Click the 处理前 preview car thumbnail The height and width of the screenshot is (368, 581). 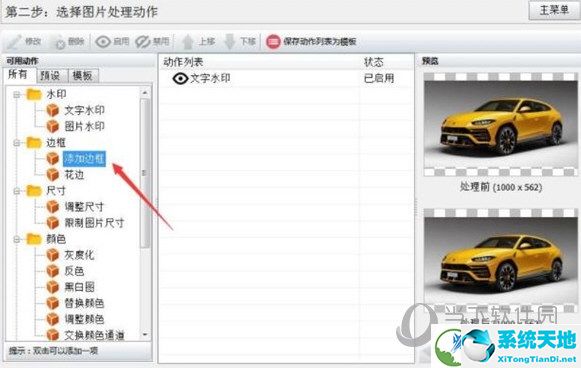tap(501, 124)
